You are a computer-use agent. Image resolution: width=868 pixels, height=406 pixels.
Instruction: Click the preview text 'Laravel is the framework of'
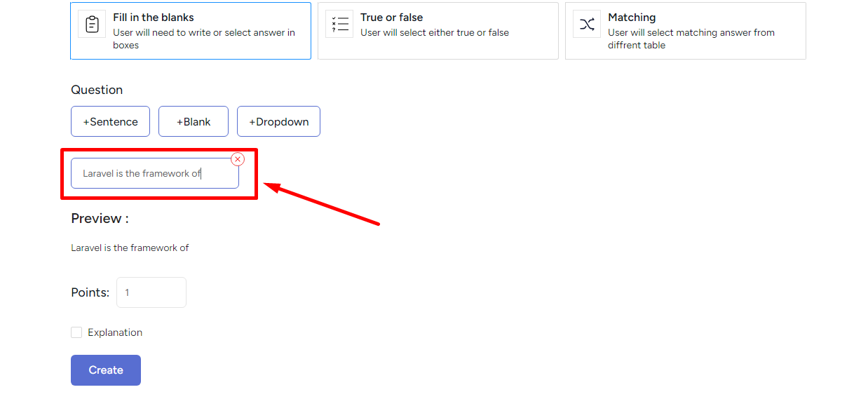pos(130,248)
